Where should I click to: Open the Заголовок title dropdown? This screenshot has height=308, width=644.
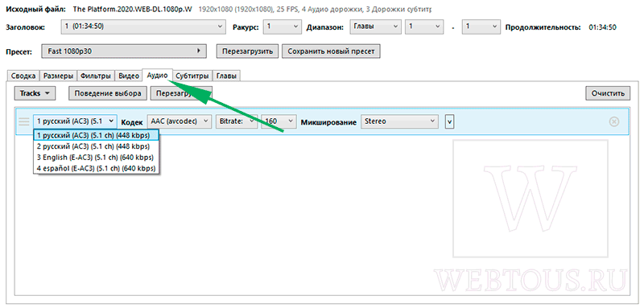coord(143,27)
